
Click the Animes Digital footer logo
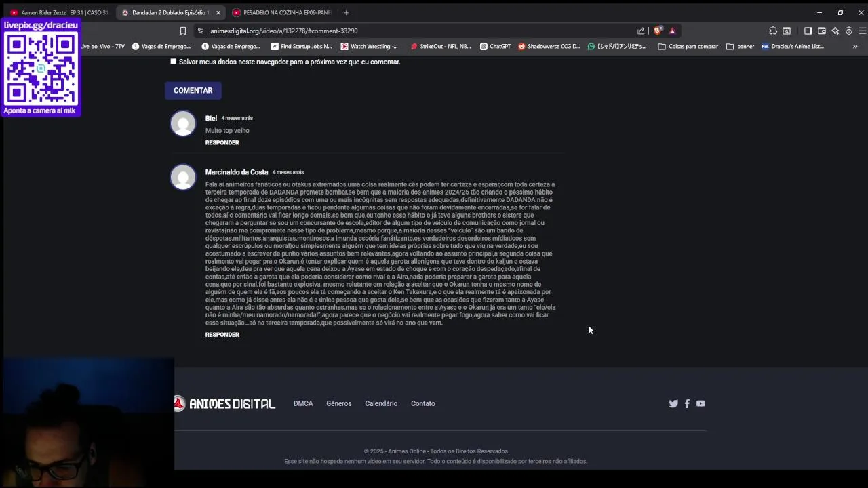pyautogui.click(x=224, y=403)
